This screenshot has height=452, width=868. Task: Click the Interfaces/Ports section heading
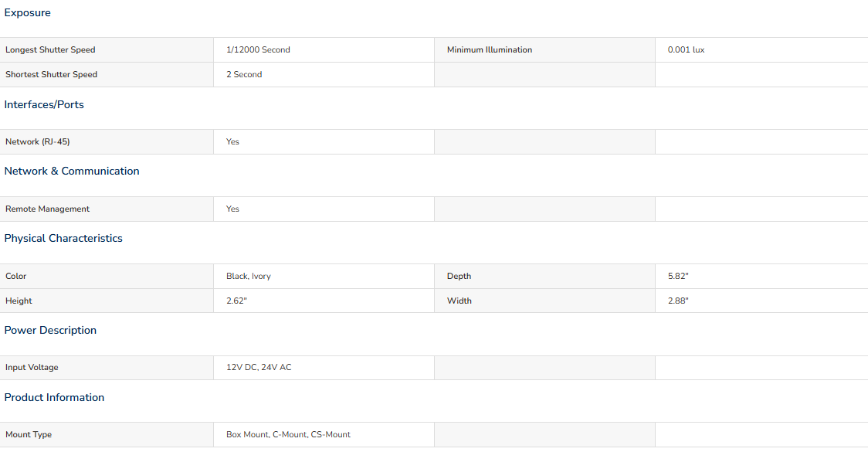tap(44, 104)
